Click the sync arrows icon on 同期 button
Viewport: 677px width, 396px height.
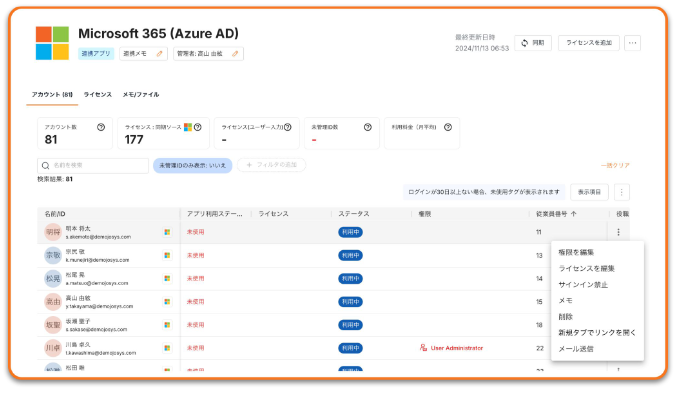click(525, 43)
